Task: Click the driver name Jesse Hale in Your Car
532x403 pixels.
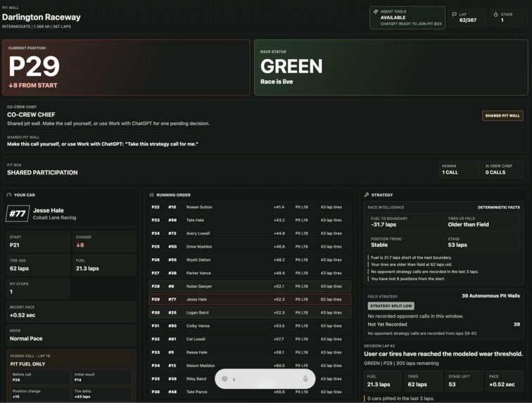Action: tap(48, 210)
